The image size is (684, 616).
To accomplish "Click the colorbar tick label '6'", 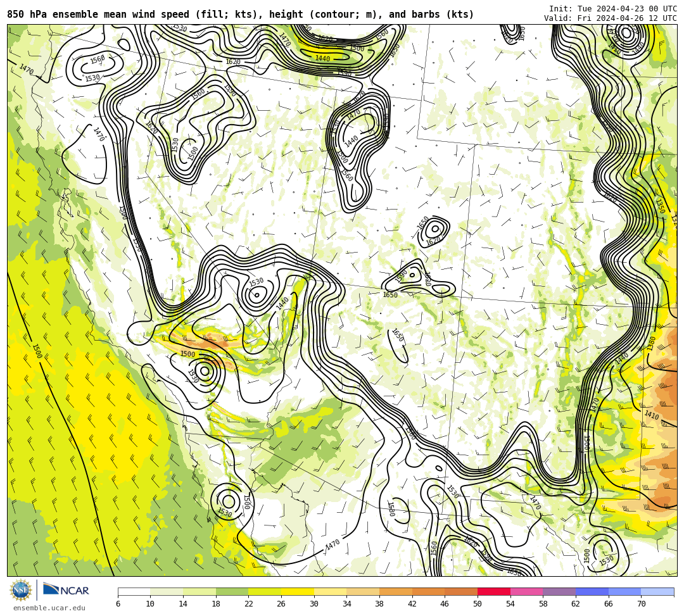I will click(x=118, y=604).
